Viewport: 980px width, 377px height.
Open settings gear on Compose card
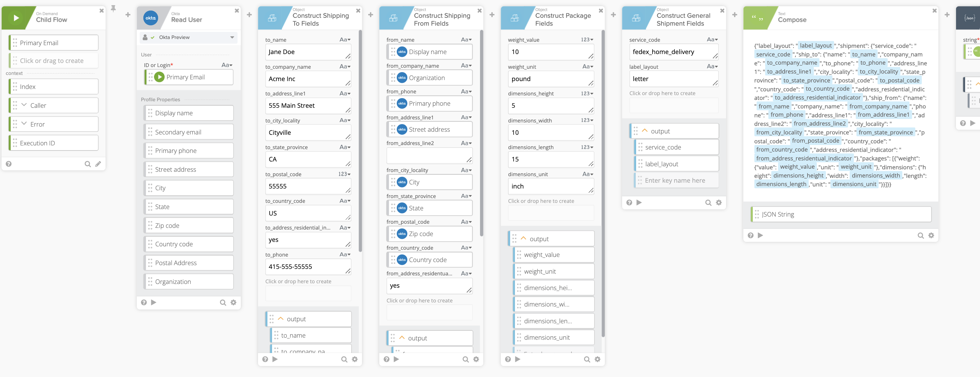point(931,235)
